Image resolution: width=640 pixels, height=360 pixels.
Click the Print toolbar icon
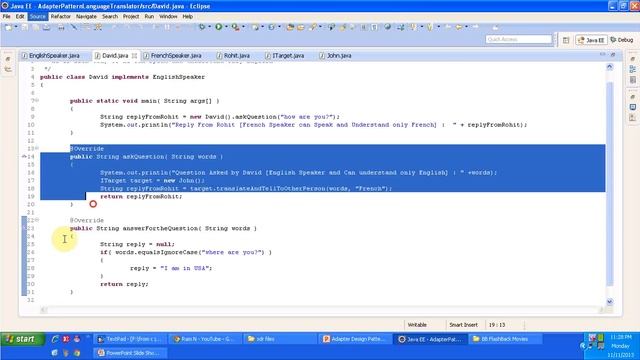[x=61, y=27]
